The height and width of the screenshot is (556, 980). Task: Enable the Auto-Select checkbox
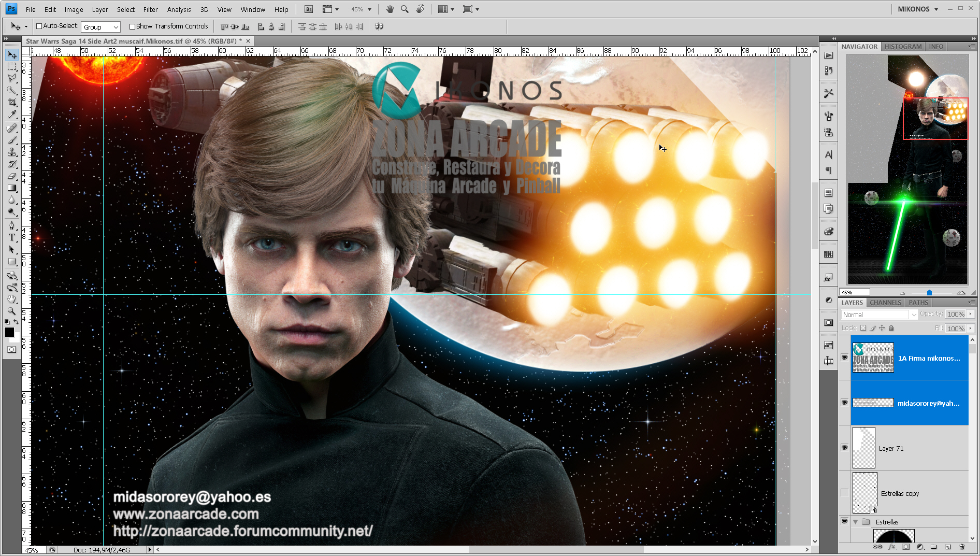coord(39,26)
